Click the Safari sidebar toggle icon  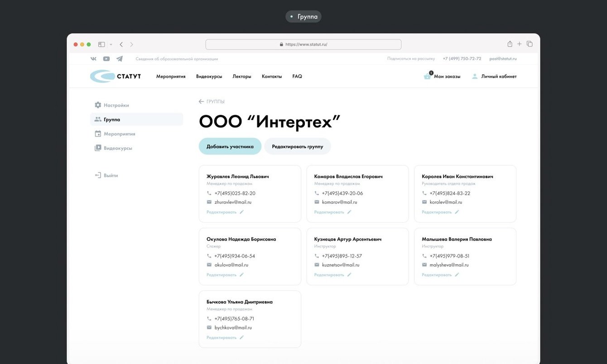click(101, 44)
